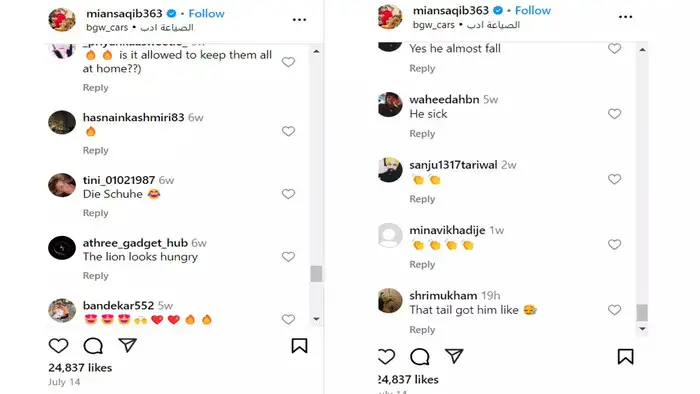
Task: Share post via right panel paper plane icon
Action: click(454, 356)
